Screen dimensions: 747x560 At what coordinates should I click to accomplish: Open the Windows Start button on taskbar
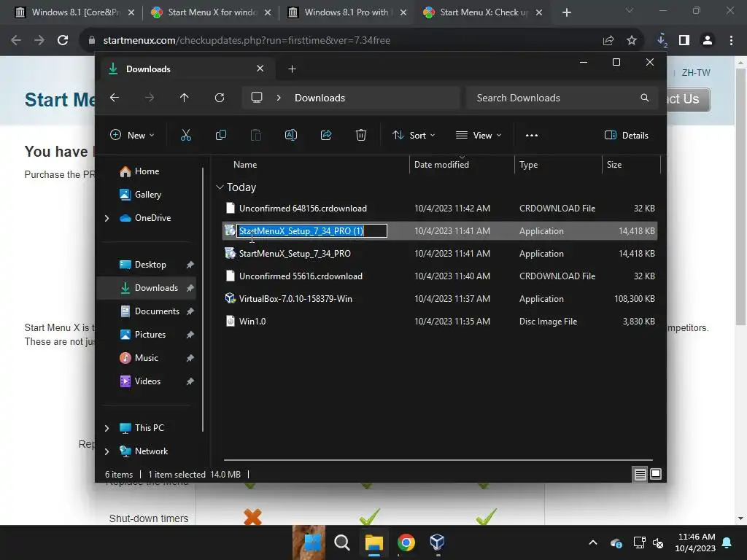(312, 542)
